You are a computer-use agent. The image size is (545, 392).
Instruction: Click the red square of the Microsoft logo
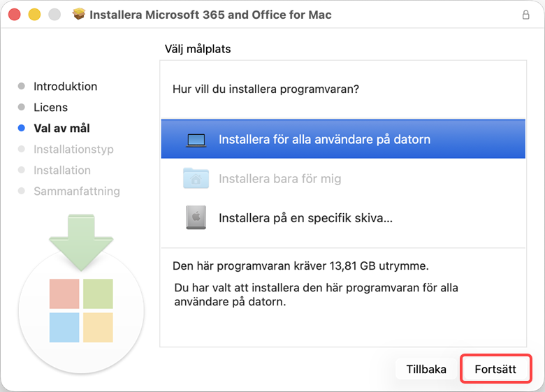(x=64, y=293)
